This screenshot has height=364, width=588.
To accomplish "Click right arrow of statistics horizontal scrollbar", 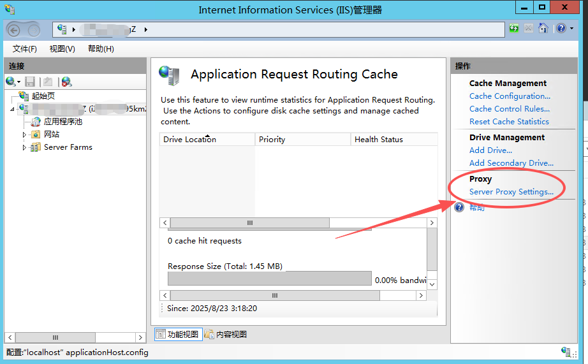I will pos(421,295).
